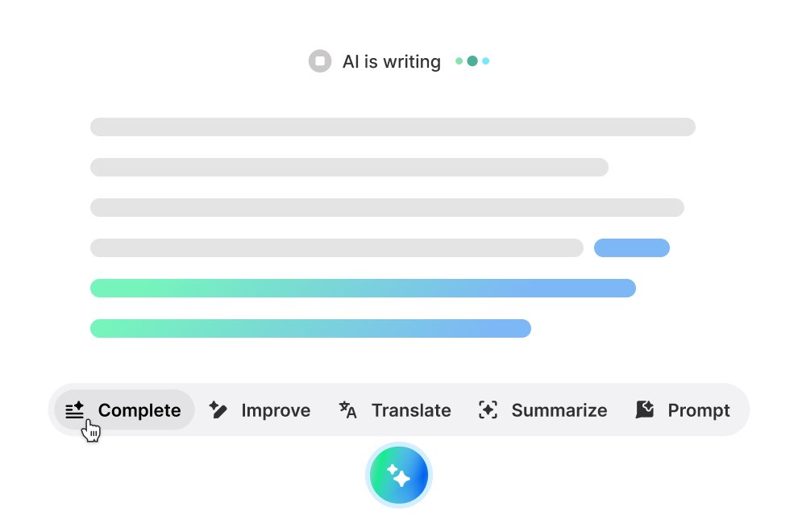Viewport: 798px width, 532px height.
Task: Click the Translate language icon
Action: pyautogui.click(x=347, y=410)
